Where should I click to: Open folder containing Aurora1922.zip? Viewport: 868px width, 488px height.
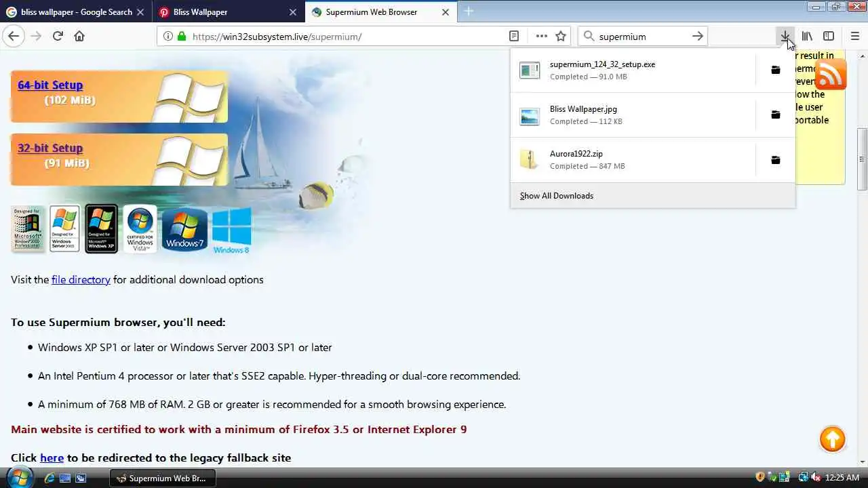click(776, 160)
